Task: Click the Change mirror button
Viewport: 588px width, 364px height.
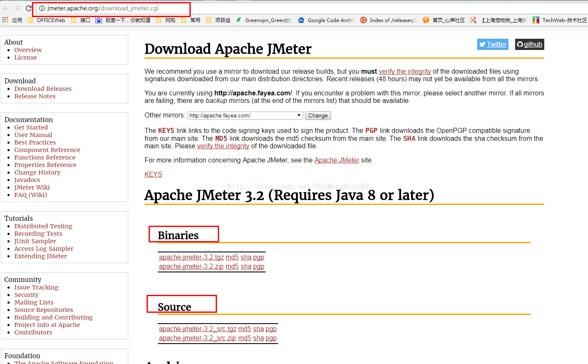Action: tap(318, 115)
